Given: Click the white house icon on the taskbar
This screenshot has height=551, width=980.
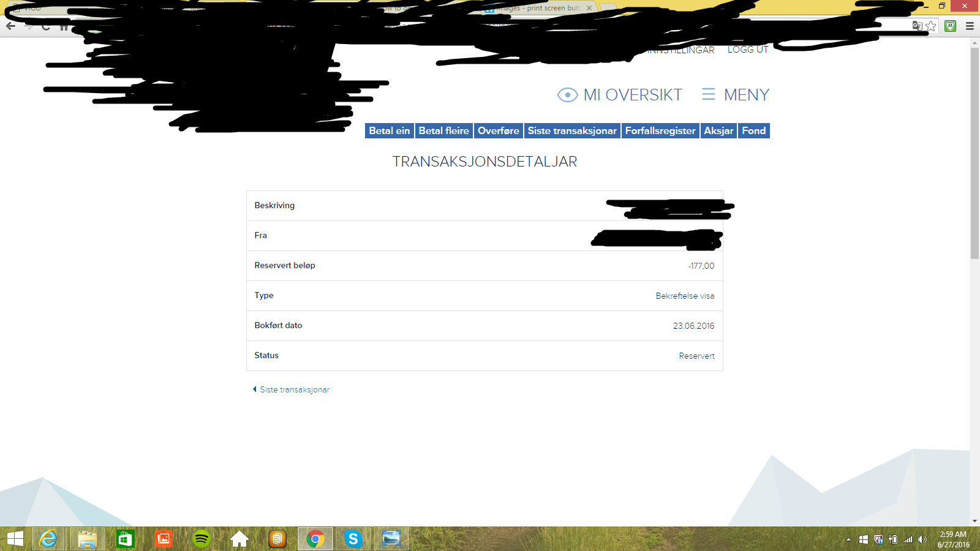Looking at the screenshot, I should click(239, 539).
